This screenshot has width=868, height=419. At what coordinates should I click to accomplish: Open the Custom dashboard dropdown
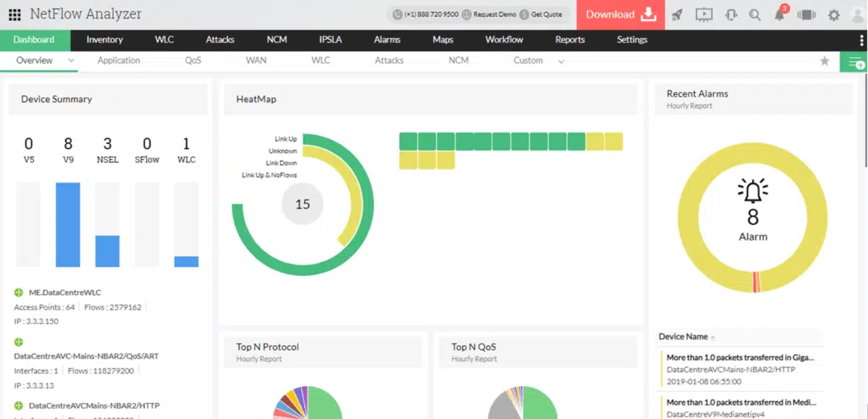click(x=561, y=61)
